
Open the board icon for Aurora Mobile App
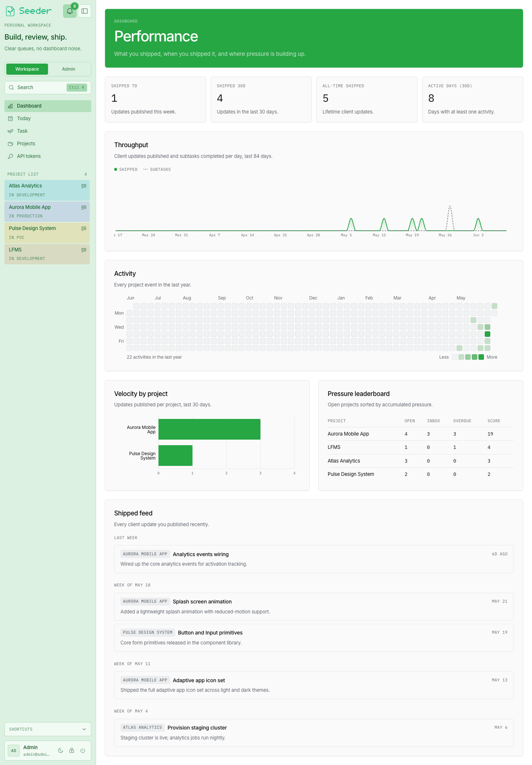click(x=84, y=207)
